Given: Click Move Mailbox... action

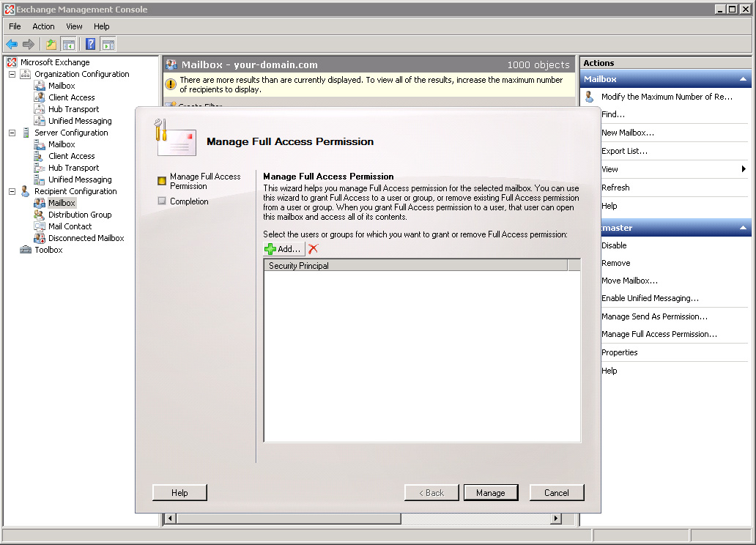Looking at the screenshot, I should tap(629, 281).
